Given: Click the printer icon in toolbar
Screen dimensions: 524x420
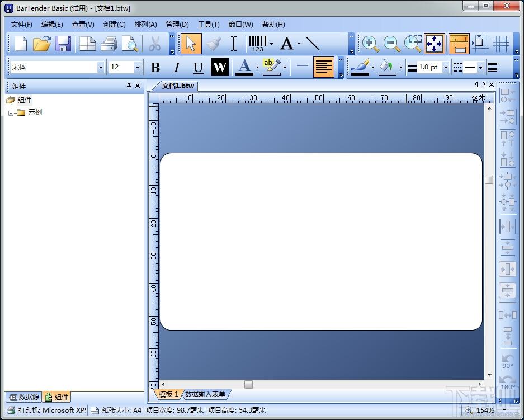Looking at the screenshot, I should (x=109, y=44).
